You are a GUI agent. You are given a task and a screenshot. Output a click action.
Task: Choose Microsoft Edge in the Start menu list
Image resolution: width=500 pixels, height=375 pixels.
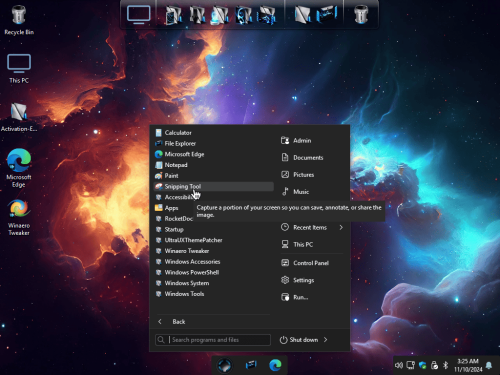213,154
